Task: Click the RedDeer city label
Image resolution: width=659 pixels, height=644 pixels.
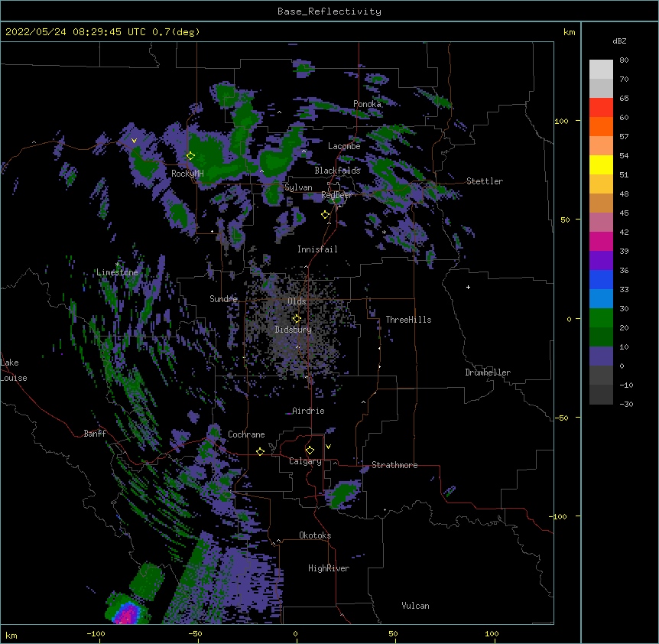Action: click(x=336, y=195)
